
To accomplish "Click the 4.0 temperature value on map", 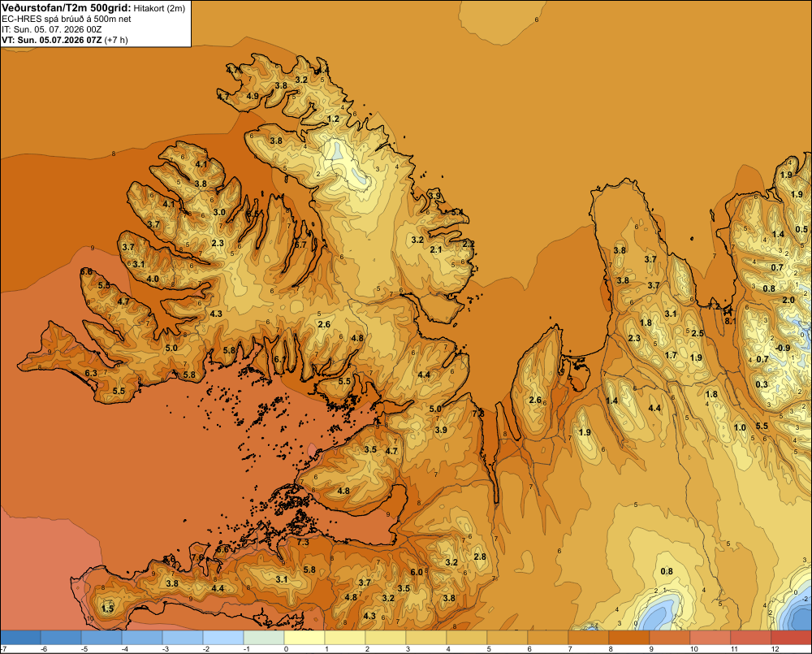I will (x=153, y=279).
